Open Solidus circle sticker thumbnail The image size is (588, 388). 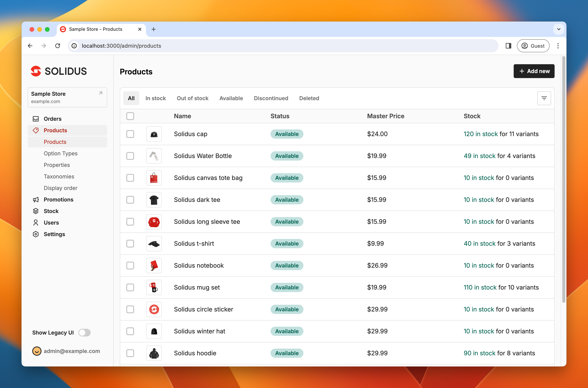click(x=154, y=309)
